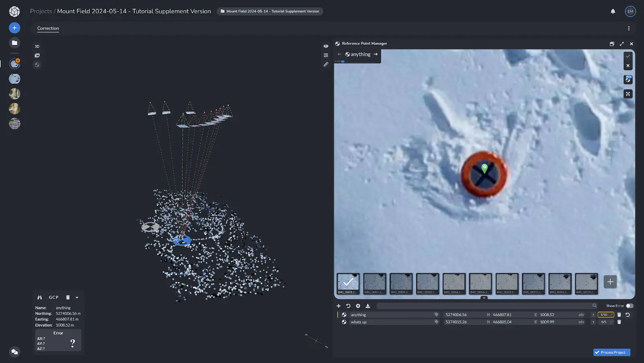Switch to 3D view mode
Screen dimensions: 644x363
tap(37, 46)
